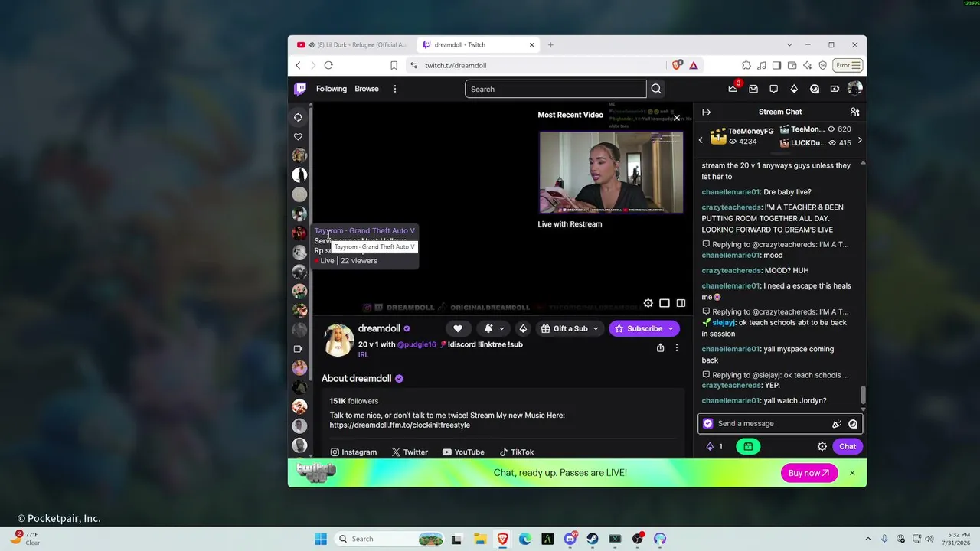This screenshot has width=980, height=551.
Task: Close the Most Recent Video overlay
Action: pyautogui.click(x=677, y=118)
